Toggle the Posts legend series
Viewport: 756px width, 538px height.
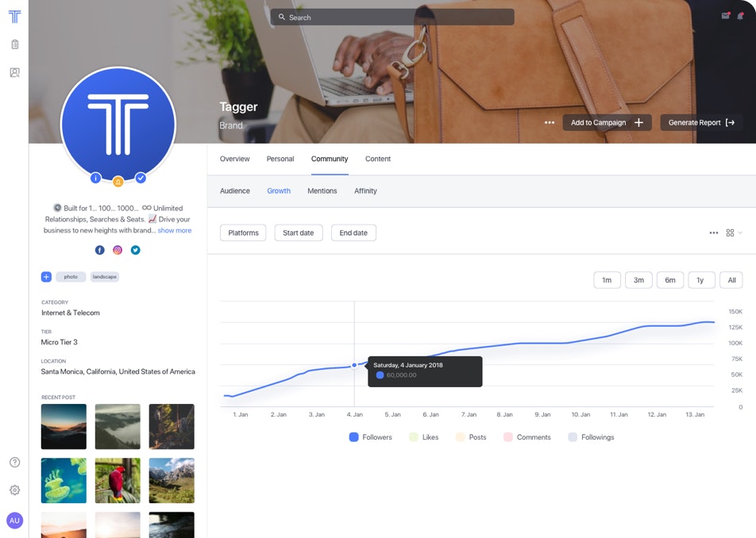[x=471, y=437]
